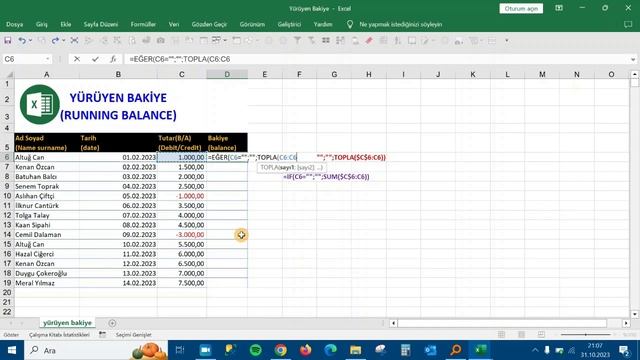Click the macro record icon in status bar
This screenshot has width=640, height=360.
pyautogui.click(x=102, y=335)
